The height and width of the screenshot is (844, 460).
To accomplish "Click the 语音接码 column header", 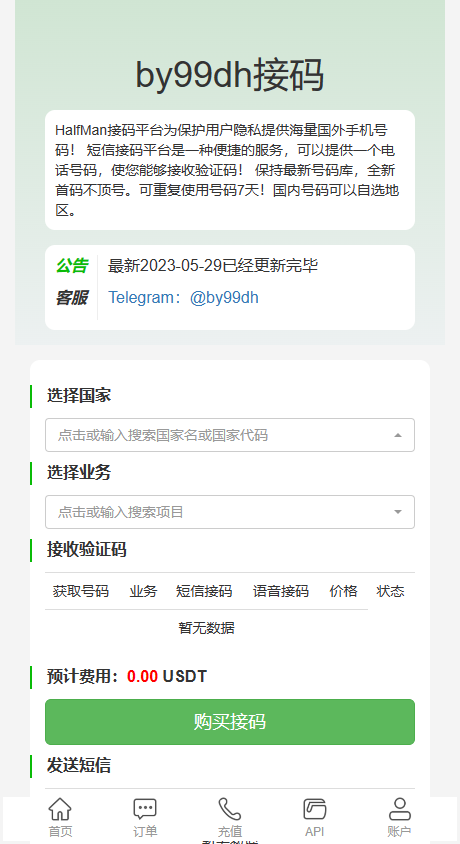I will click(281, 591).
